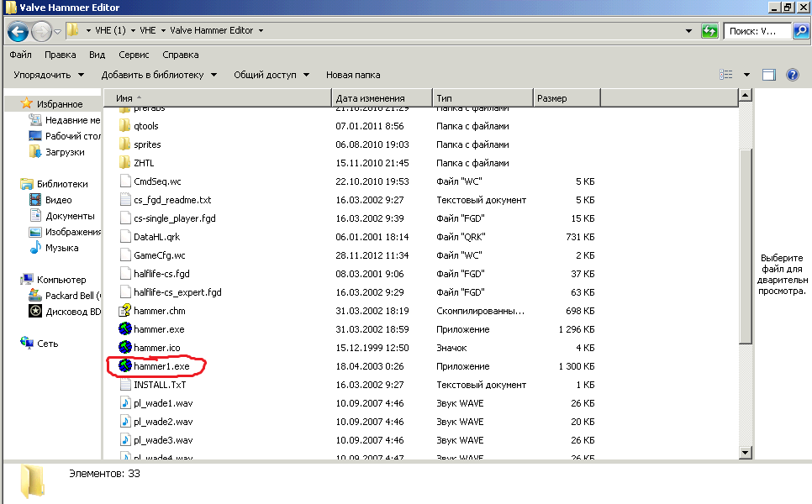This screenshot has height=504, width=812.
Task: Click the Forward navigation arrow button
Action: pos(41,32)
